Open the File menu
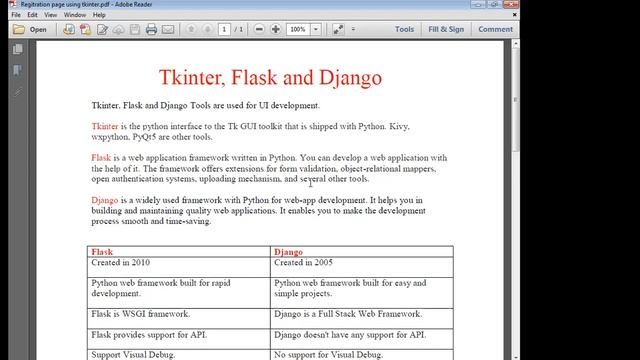The image size is (640, 360). tap(16, 15)
